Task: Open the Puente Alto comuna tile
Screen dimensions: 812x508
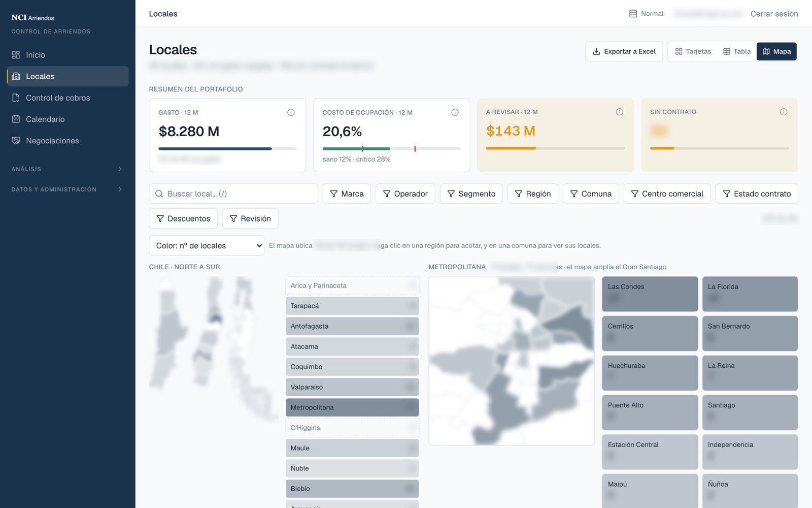Action: pyautogui.click(x=650, y=412)
